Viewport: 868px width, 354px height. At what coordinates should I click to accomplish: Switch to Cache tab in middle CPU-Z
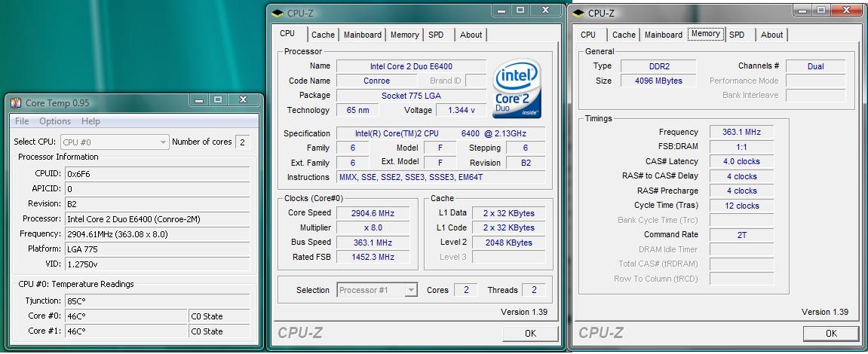click(323, 35)
